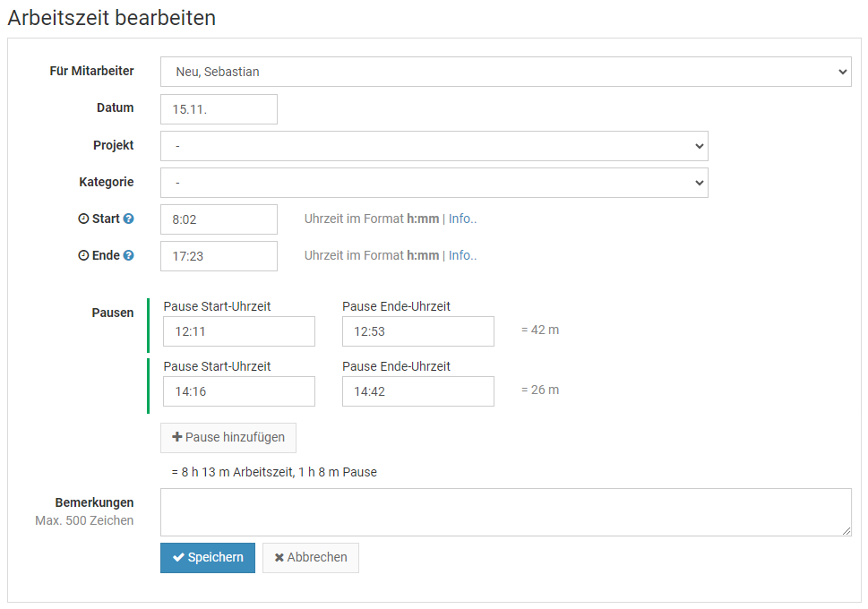
Task: Click the help icon next to Ende
Action: point(128,255)
